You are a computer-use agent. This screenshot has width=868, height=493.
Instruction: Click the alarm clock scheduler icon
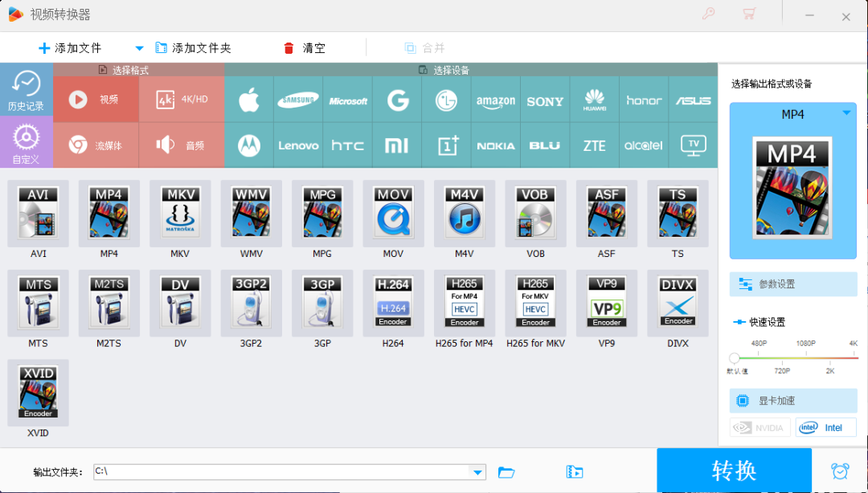[840, 471]
